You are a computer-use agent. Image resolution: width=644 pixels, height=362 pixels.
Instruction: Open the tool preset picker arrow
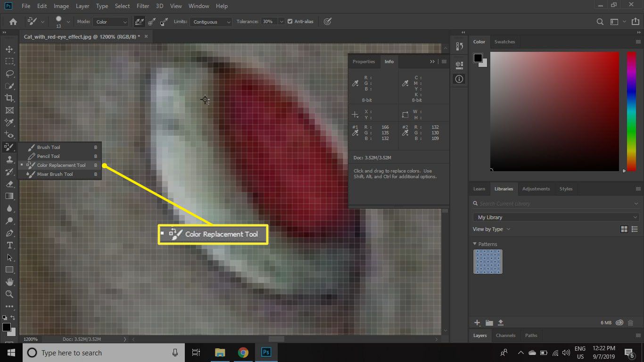click(x=42, y=22)
